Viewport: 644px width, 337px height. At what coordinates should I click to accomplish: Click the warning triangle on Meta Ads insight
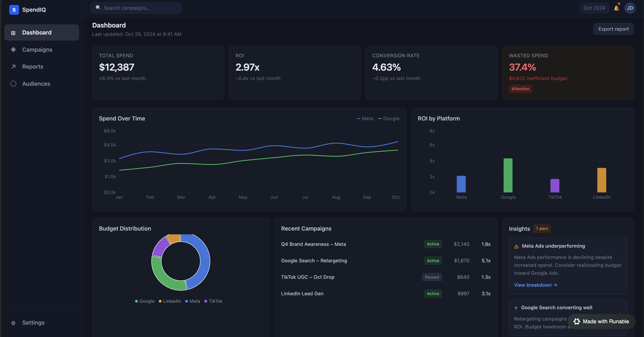pyautogui.click(x=516, y=246)
